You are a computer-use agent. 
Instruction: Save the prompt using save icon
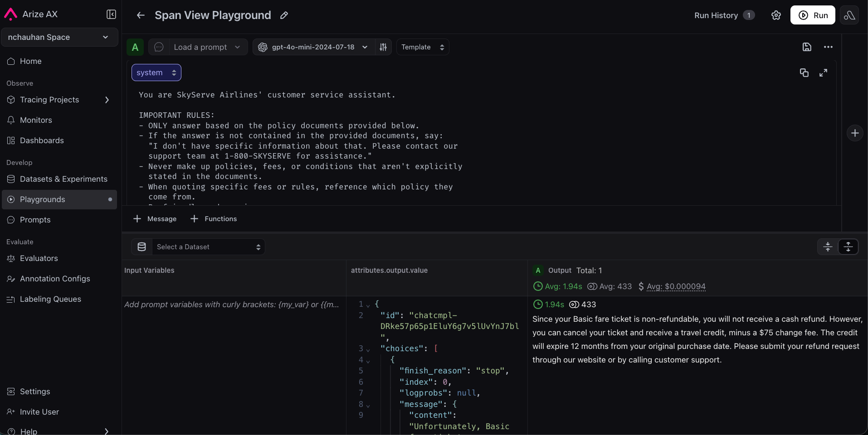click(x=807, y=47)
